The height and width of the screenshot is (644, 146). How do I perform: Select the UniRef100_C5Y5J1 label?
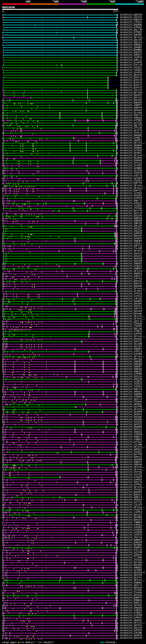click(x=131, y=133)
